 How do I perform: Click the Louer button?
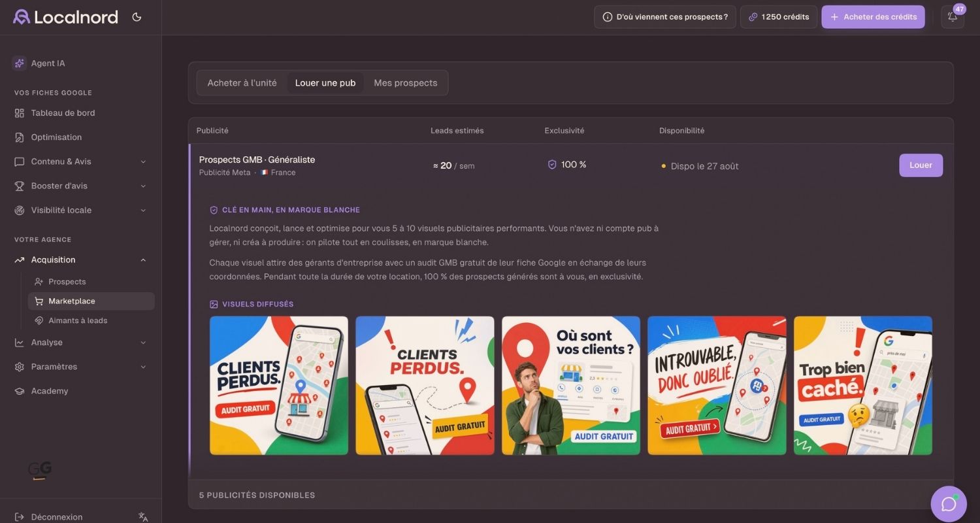[921, 165]
